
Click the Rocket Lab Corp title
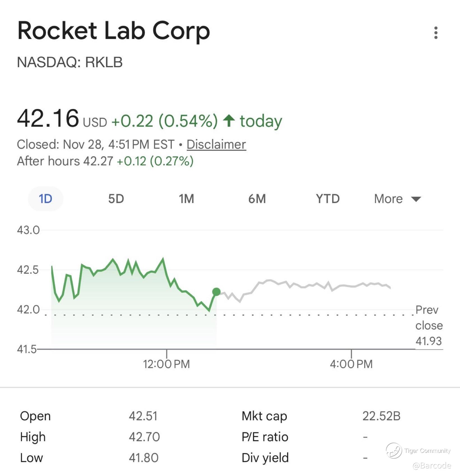click(x=114, y=31)
